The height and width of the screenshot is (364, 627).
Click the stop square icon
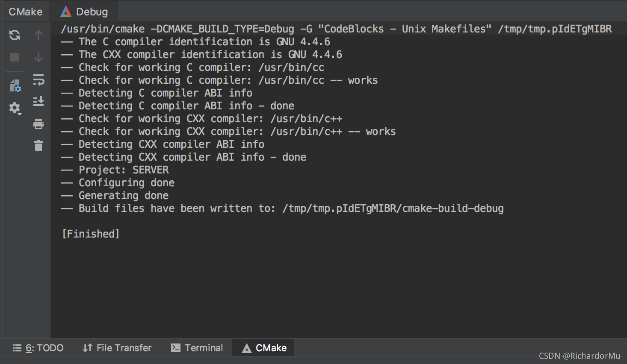pyautogui.click(x=15, y=57)
